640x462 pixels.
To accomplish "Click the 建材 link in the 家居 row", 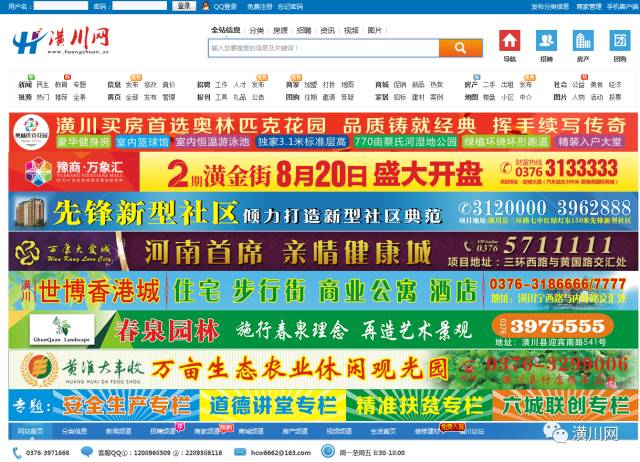I will [x=418, y=98].
